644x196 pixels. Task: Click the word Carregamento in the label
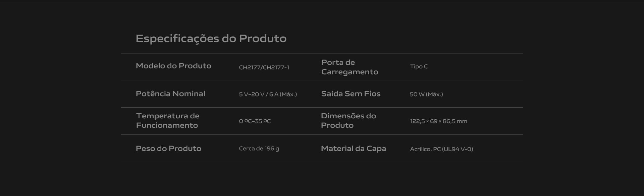[x=350, y=72]
